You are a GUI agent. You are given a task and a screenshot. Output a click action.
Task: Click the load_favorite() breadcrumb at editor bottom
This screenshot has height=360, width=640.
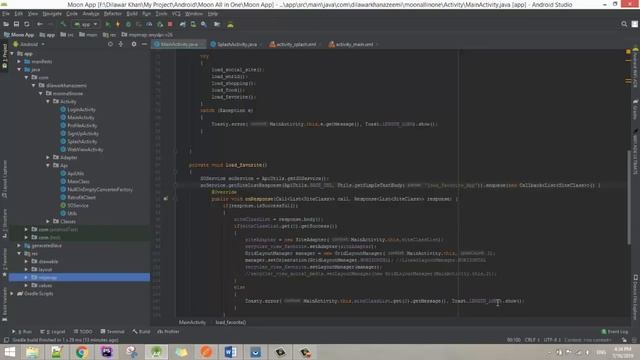click(231, 322)
